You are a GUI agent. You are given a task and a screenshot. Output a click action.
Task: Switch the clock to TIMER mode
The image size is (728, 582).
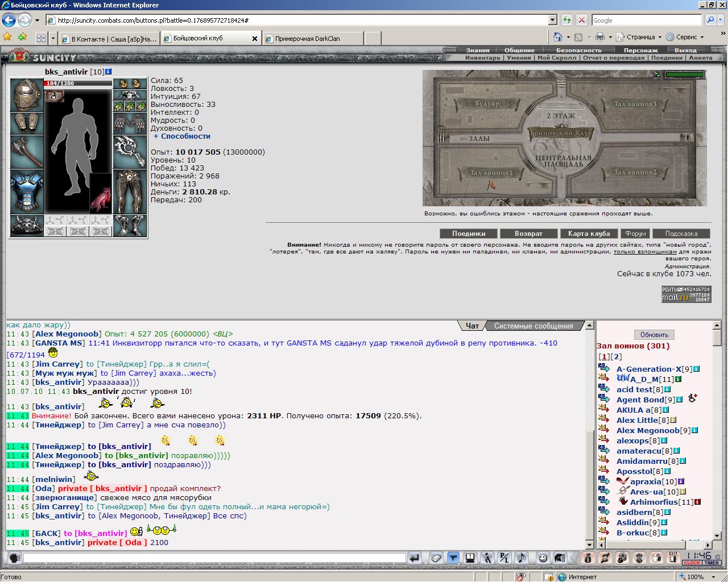point(712,563)
